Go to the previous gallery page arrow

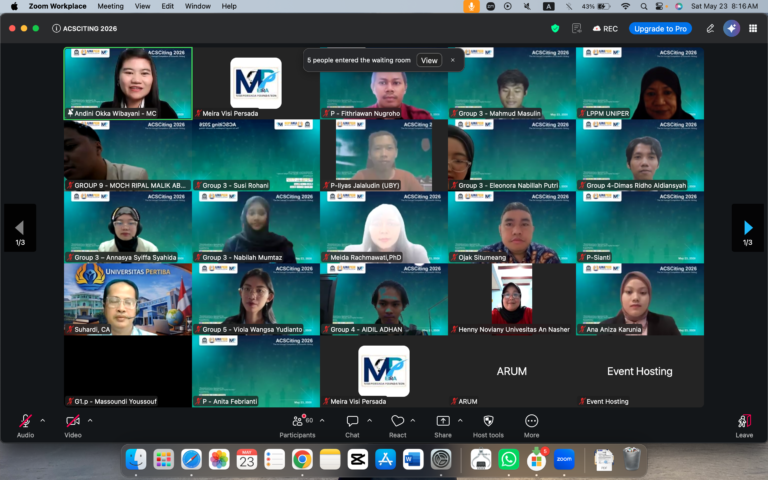coord(20,228)
